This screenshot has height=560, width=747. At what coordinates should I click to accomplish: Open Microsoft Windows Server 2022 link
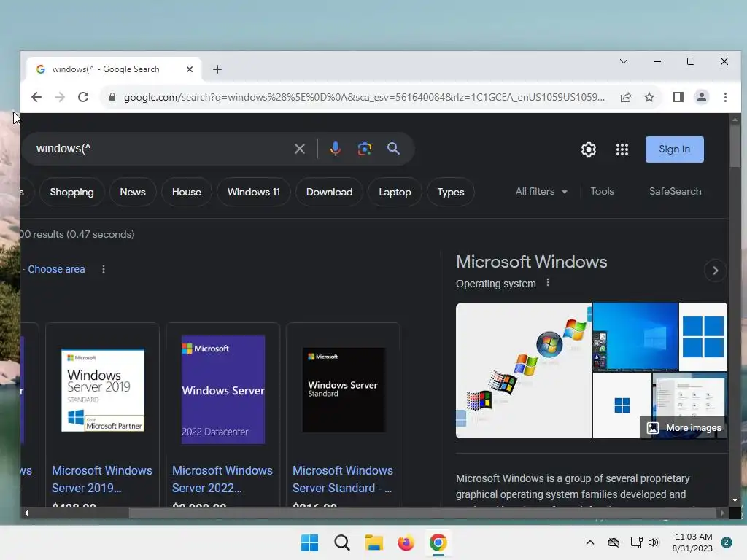pyautogui.click(x=222, y=479)
